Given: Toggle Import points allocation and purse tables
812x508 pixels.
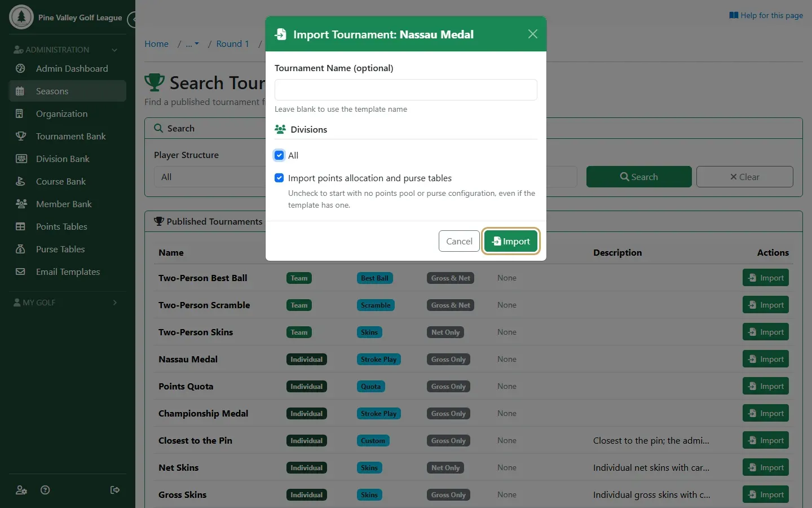Looking at the screenshot, I should pos(279,178).
